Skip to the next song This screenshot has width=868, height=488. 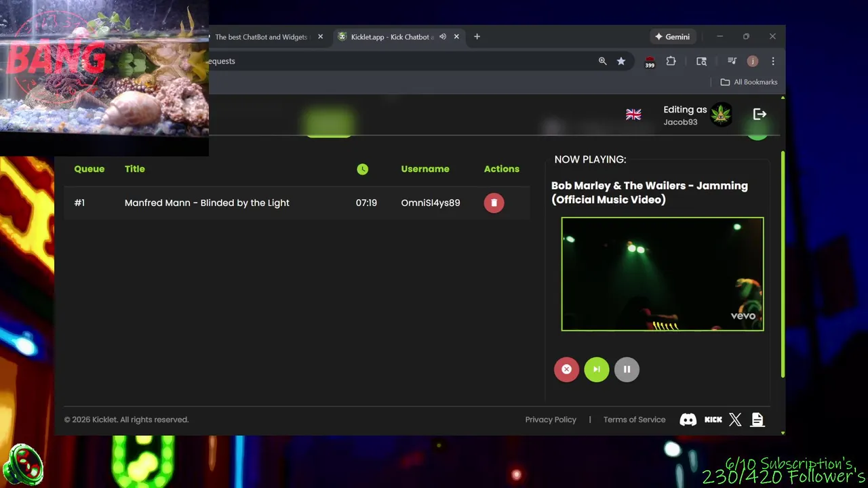click(x=597, y=369)
